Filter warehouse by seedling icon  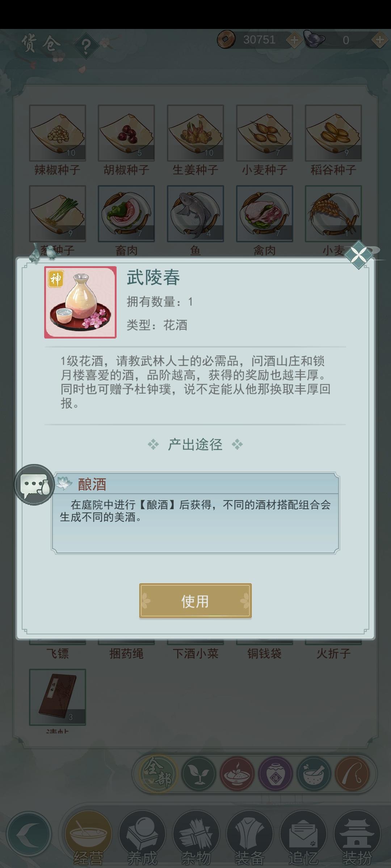pyautogui.click(x=199, y=774)
